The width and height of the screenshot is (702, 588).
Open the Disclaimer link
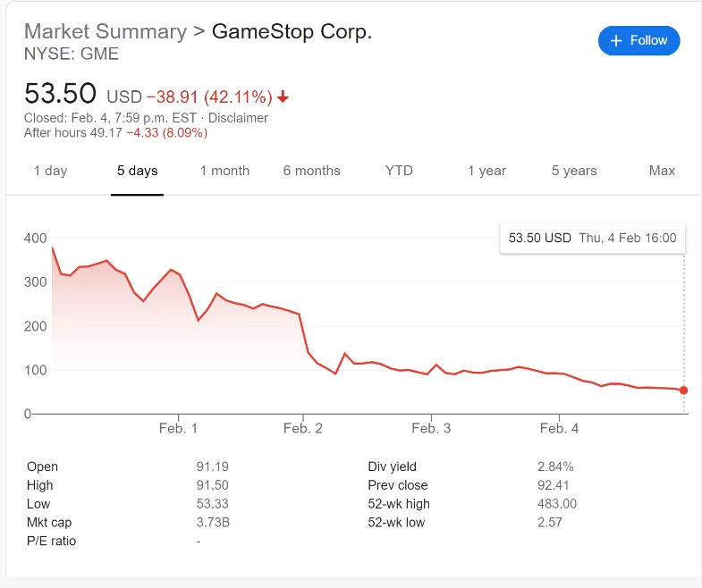[238, 118]
